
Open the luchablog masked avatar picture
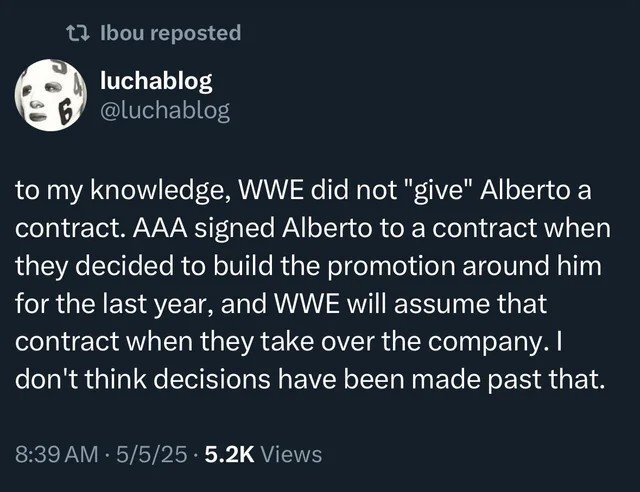[51, 95]
